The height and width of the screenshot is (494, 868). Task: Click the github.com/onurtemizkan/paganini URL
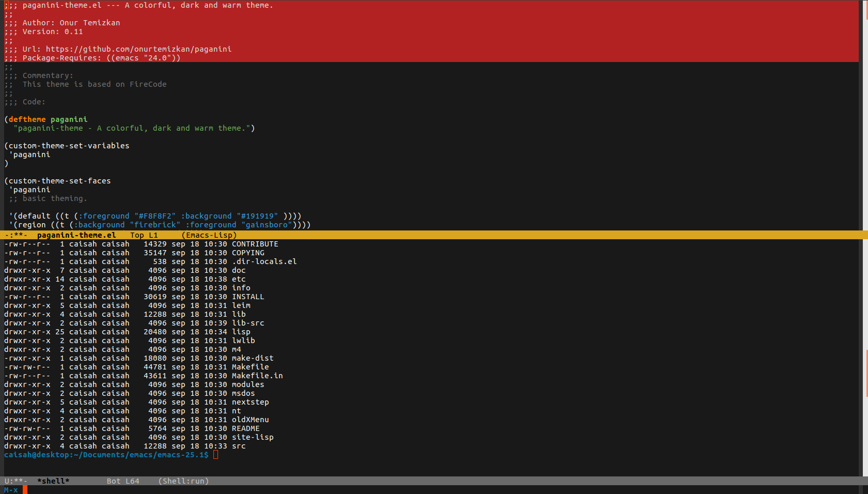point(138,49)
